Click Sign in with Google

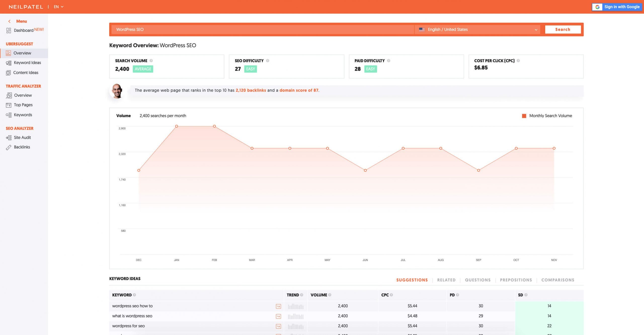(x=617, y=7)
